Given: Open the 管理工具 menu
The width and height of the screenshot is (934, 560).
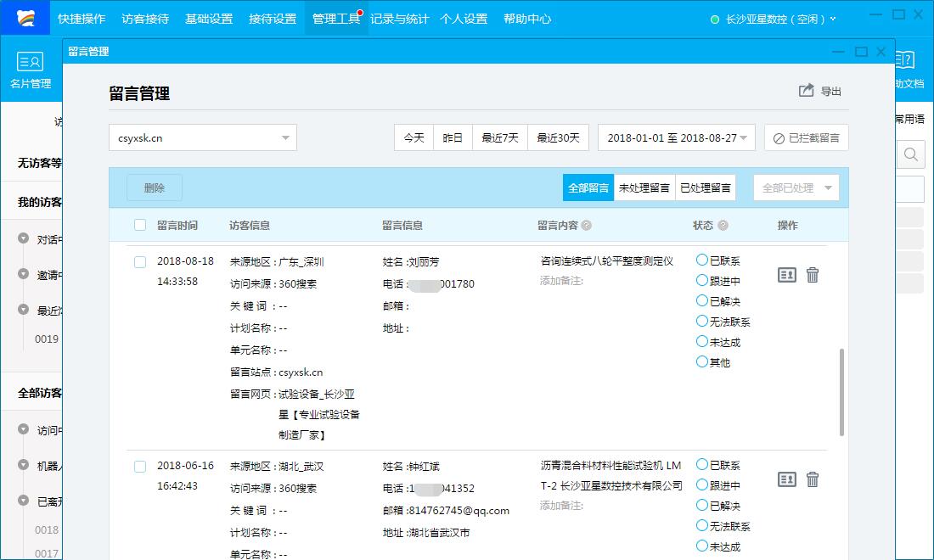Looking at the screenshot, I should [x=336, y=19].
